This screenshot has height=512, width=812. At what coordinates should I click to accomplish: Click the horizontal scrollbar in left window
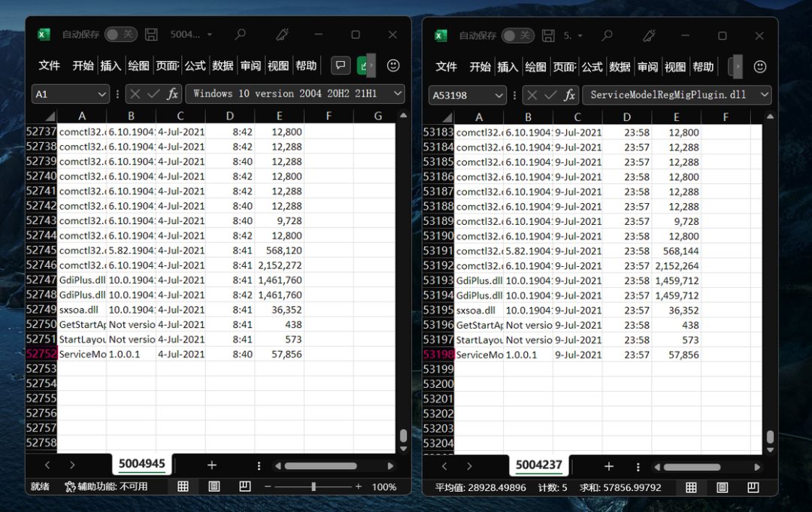(320, 466)
